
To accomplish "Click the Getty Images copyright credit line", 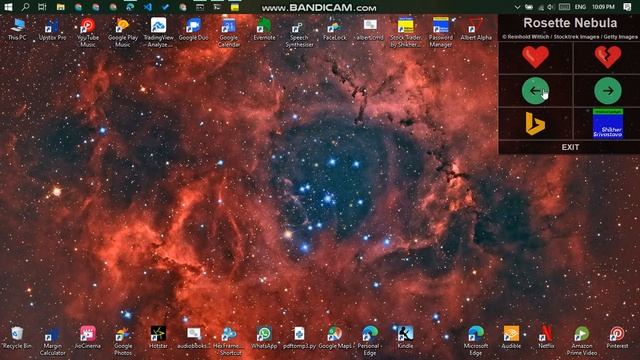I will (570, 37).
